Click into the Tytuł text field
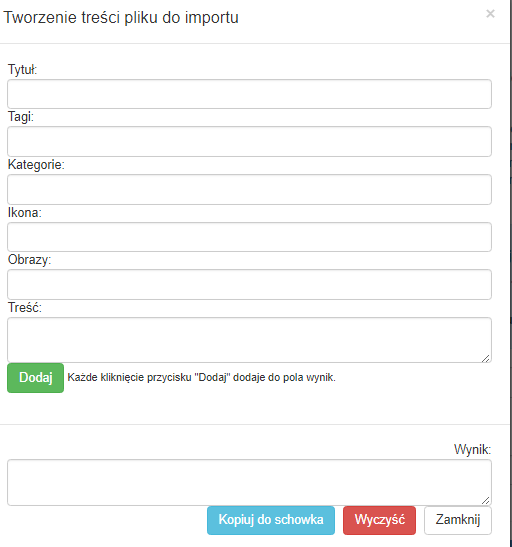This screenshot has height=547, width=512. coord(249,94)
